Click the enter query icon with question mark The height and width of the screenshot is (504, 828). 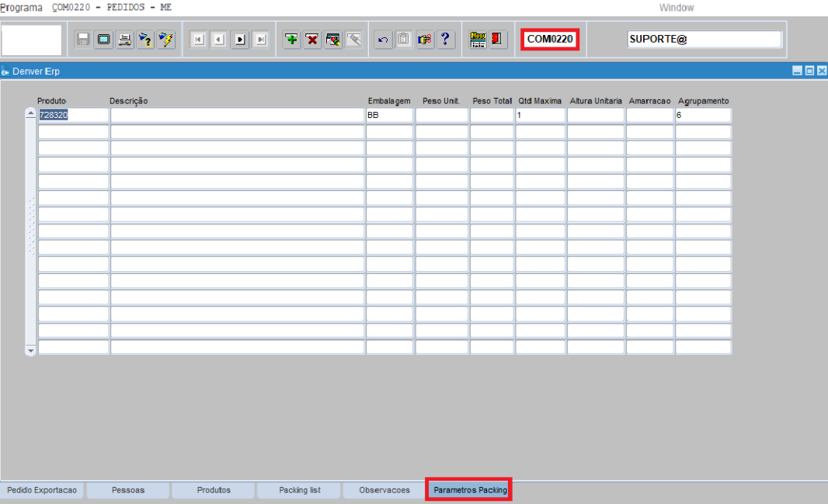pyautogui.click(x=145, y=39)
